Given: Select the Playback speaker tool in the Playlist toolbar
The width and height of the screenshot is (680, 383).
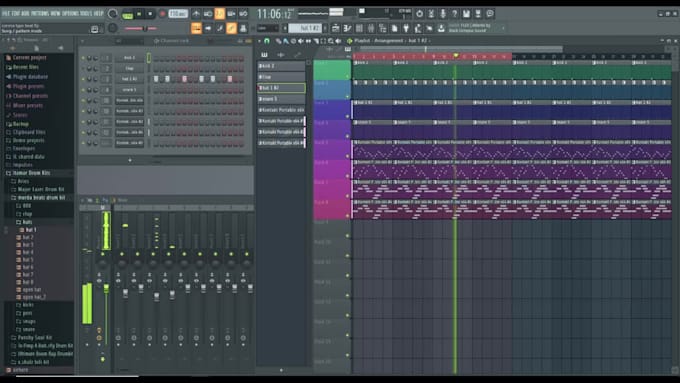Looking at the screenshot, I should pyautogui.click(x=338, y=41).
